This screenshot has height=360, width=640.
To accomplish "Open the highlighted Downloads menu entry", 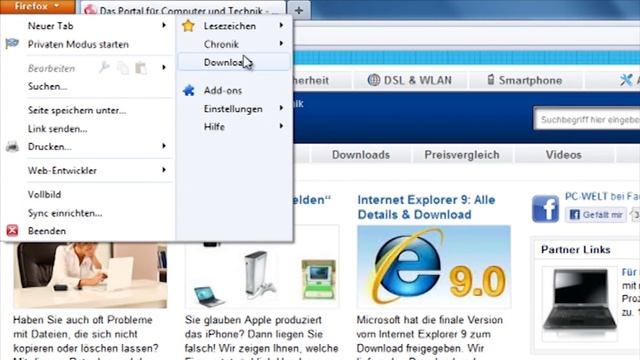I will click(x=234, y=62).
